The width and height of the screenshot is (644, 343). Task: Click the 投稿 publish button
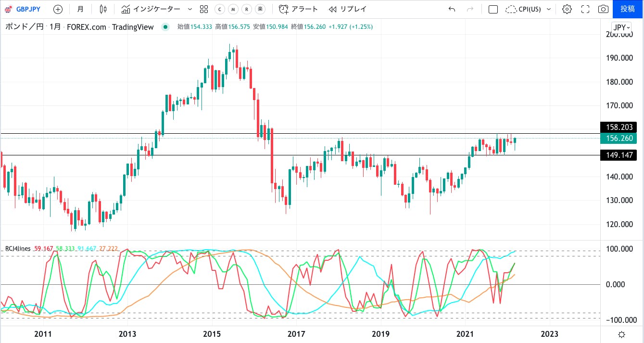628,9
